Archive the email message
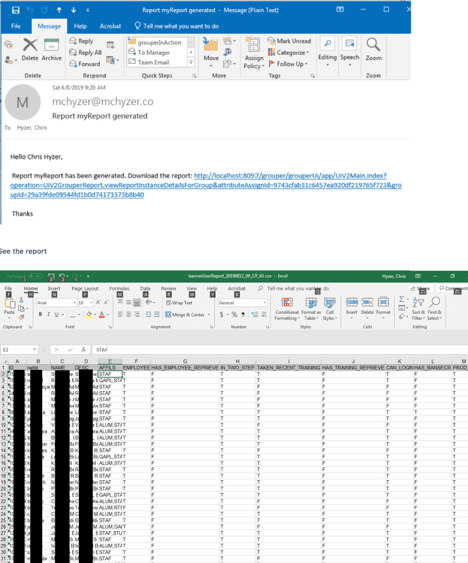Screen dimensions: 468x563 coord(51,50)
